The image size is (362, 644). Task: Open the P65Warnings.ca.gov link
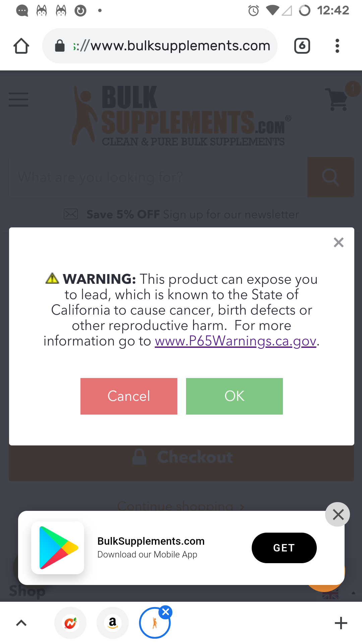tap(235, 341)
